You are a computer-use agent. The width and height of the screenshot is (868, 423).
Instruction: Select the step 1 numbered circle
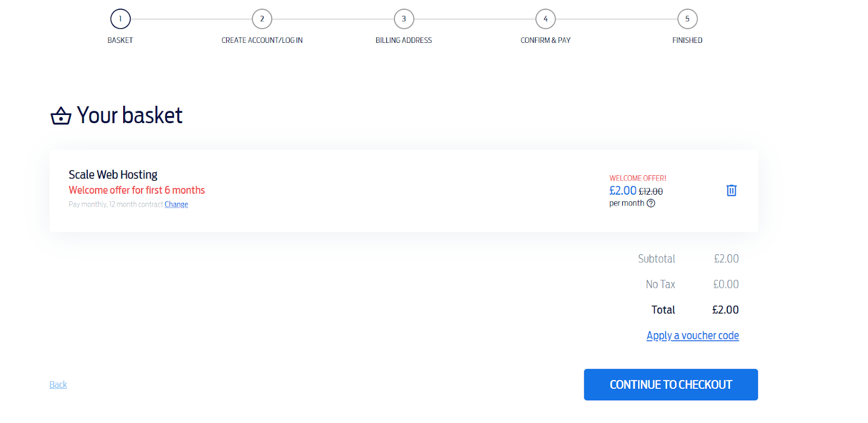120,19
